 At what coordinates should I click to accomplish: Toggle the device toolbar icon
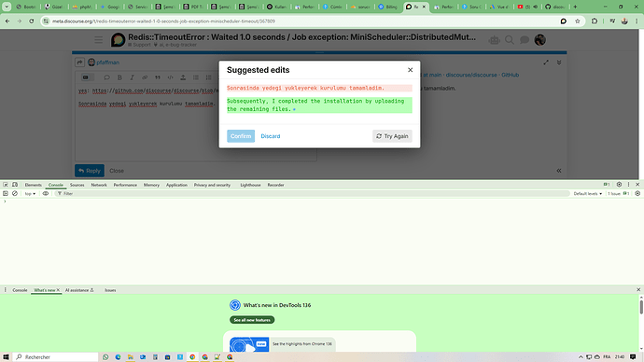coord(15,185)
